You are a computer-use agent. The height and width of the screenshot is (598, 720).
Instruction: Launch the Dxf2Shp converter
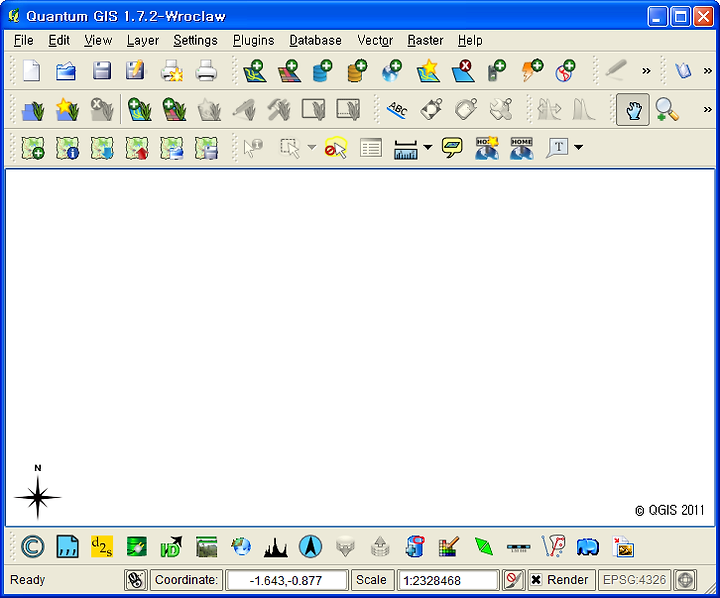tap(102, 547)
